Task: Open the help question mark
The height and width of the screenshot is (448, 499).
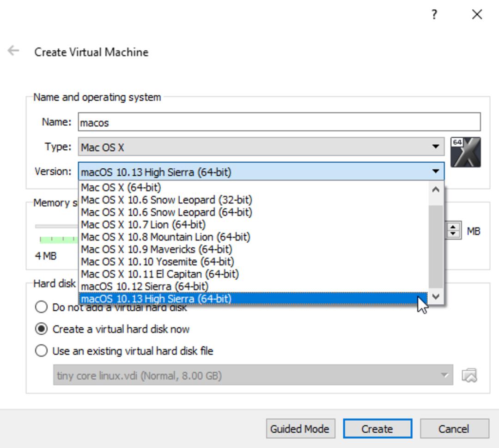Action: click(434, 14)
